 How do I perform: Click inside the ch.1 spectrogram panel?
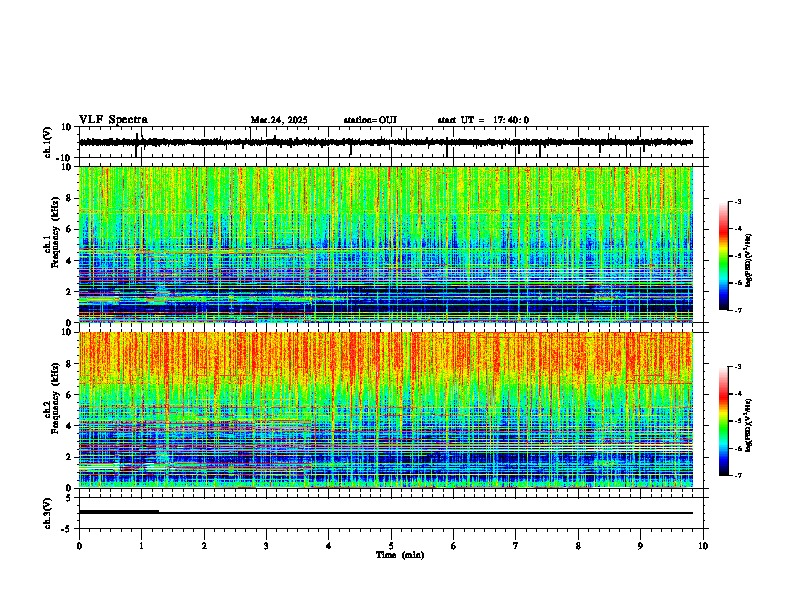click(385, 244)
